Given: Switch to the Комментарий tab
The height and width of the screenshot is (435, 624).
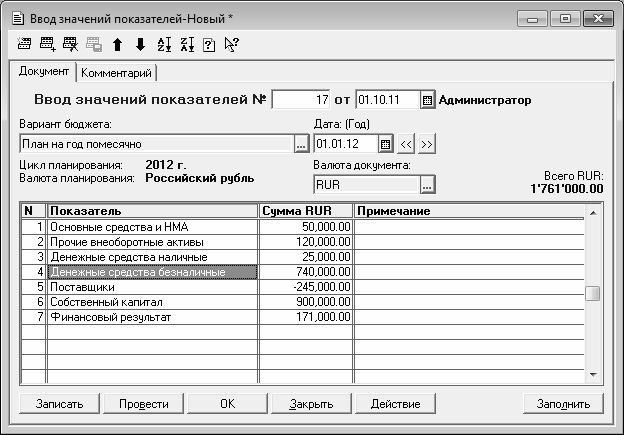Looking at the screenshot, I should (116, 73).
